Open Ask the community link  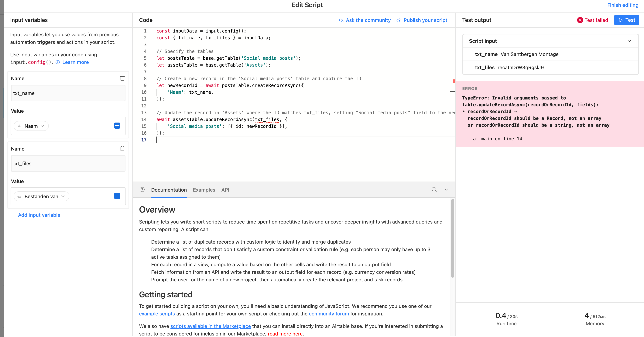click(x=368, y=20)
